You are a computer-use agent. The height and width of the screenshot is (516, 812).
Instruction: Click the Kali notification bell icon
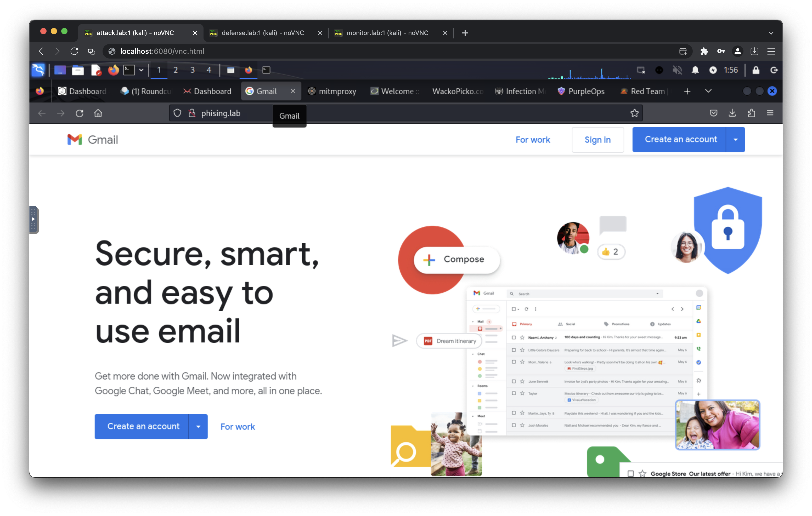click(695, 70)
